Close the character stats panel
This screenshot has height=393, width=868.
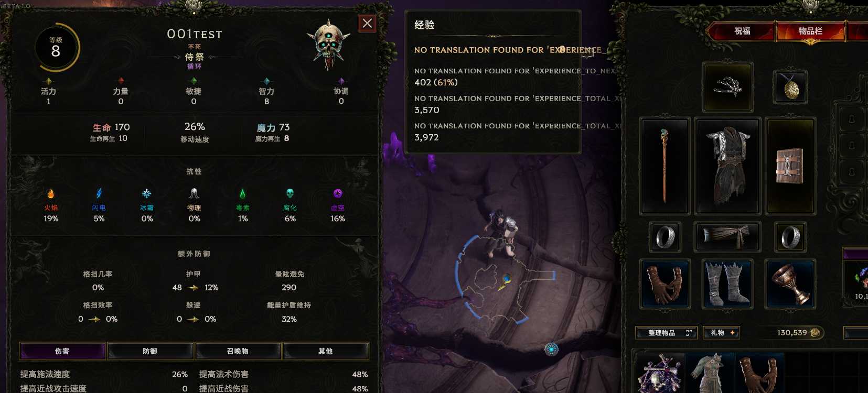(x=367, y=23)
